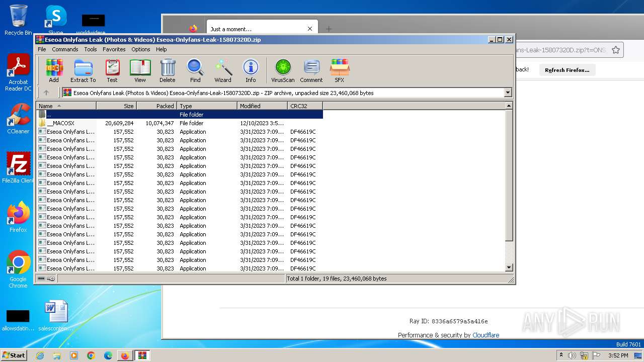Sort by the Name column header
Screen dimensions: 644x362
(x=66, y=106)
